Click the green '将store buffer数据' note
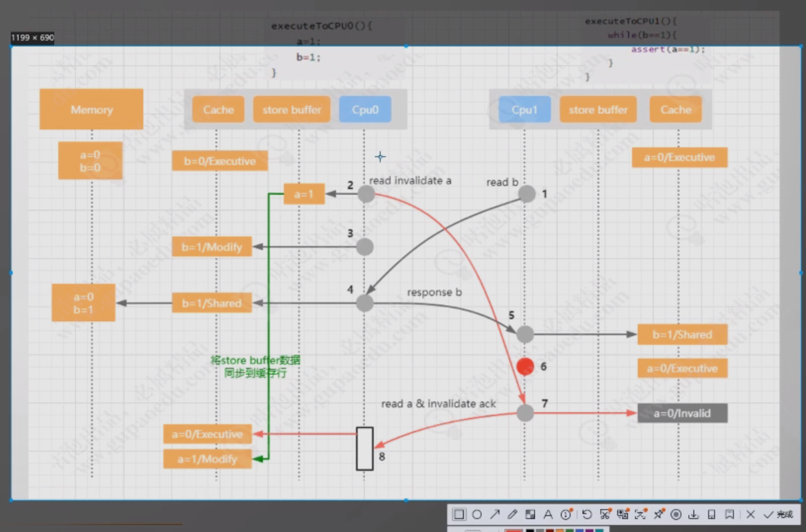Viewport: 806px width, 532px height. (x=255, y=366)
